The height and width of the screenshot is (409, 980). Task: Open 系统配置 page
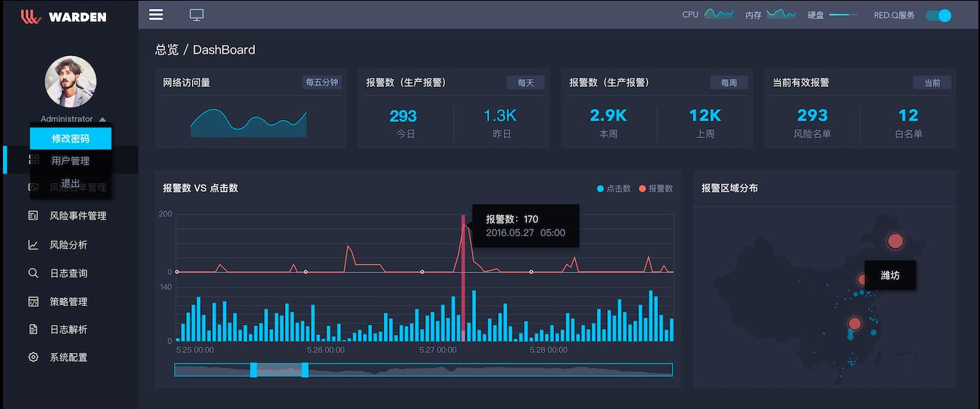click(x=68, y=357)
